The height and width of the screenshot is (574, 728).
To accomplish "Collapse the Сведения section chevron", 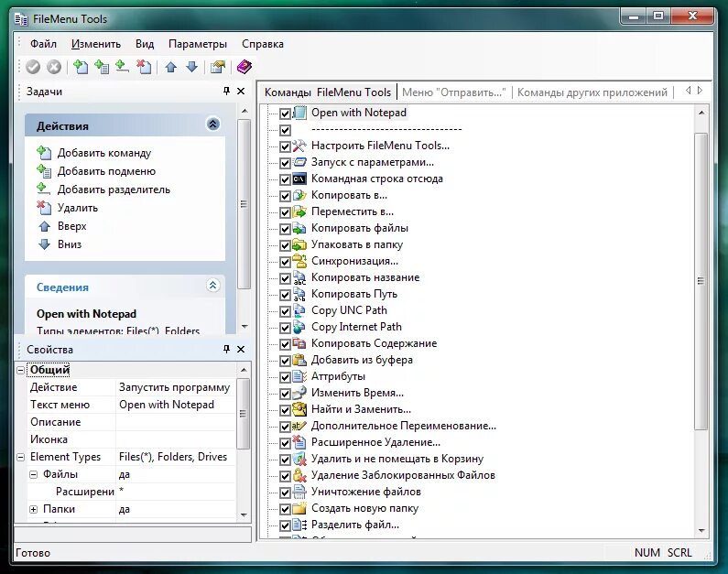I will click(x=212, y=286).
